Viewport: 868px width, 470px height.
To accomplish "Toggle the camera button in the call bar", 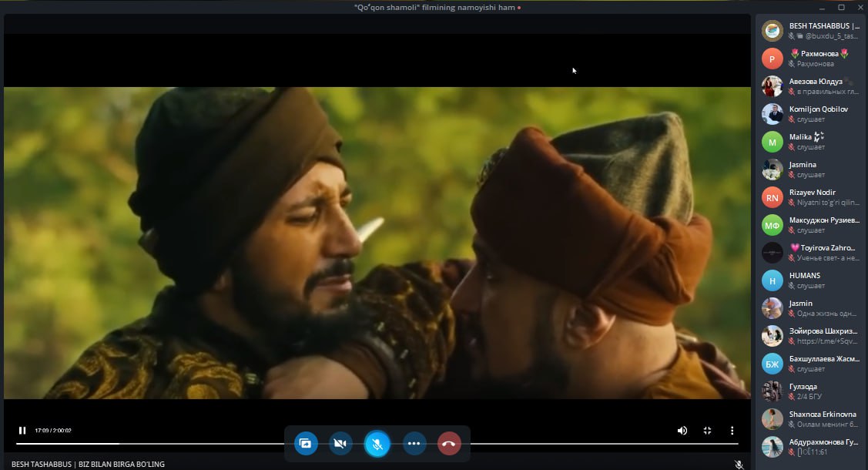I will (x=340, y=444).
